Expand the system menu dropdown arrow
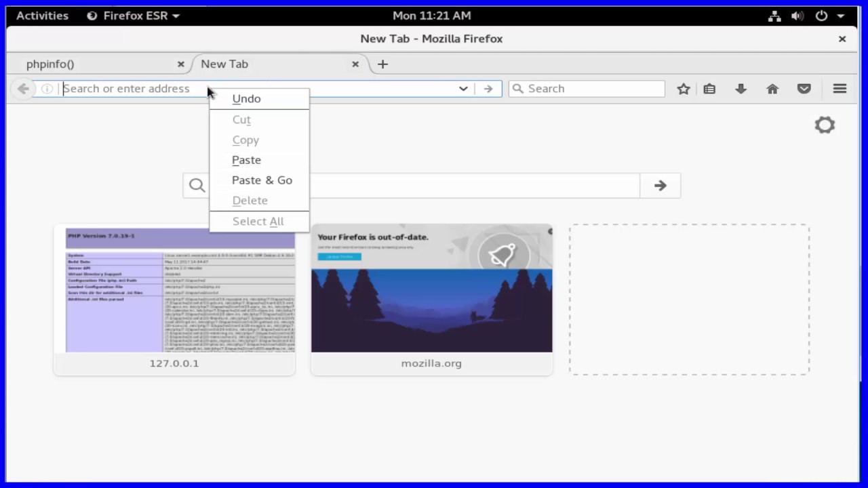This screenshot has width=868, height=488. 841,16
